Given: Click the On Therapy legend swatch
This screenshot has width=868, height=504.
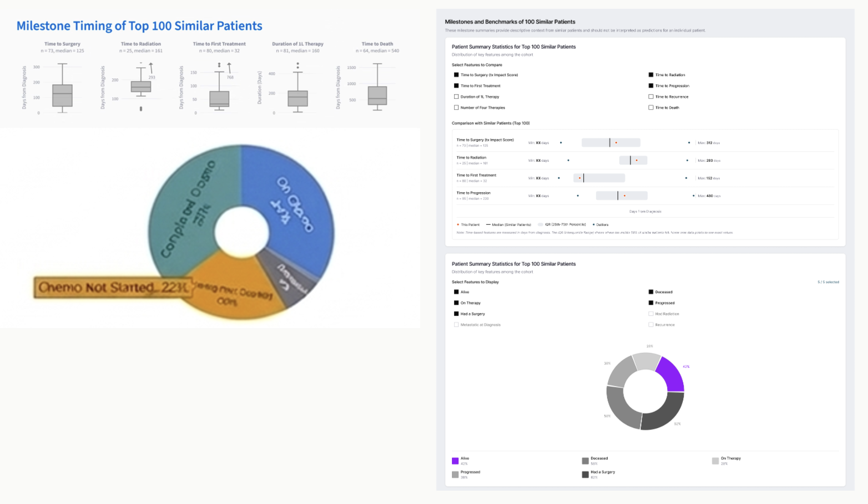Looking at the screenshot, I should tap(715, 461).
